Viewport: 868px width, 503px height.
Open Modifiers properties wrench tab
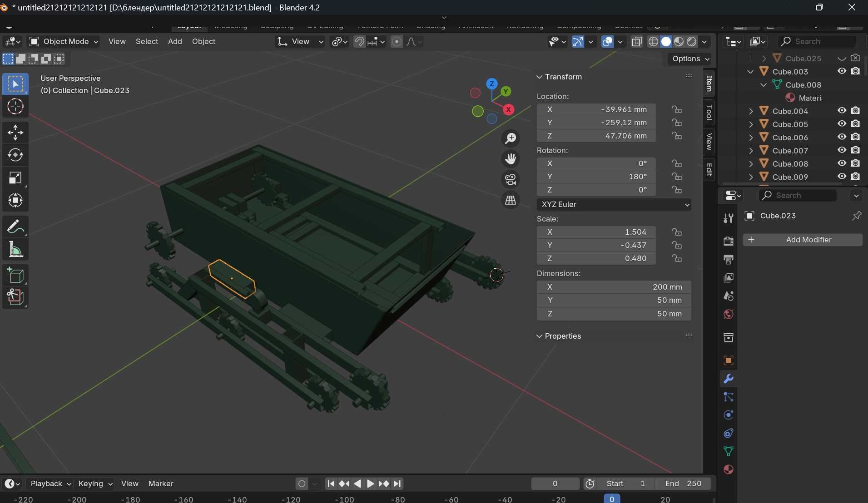(729, 379)
